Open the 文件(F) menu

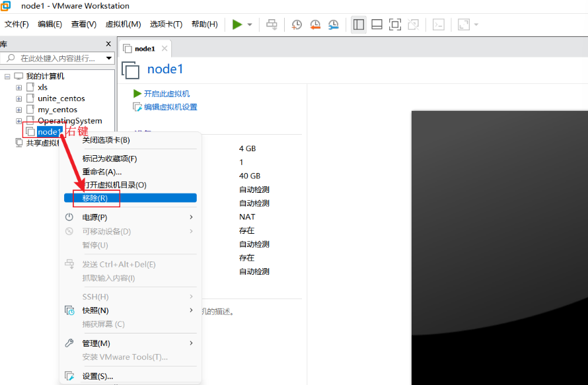click(17, 24)
